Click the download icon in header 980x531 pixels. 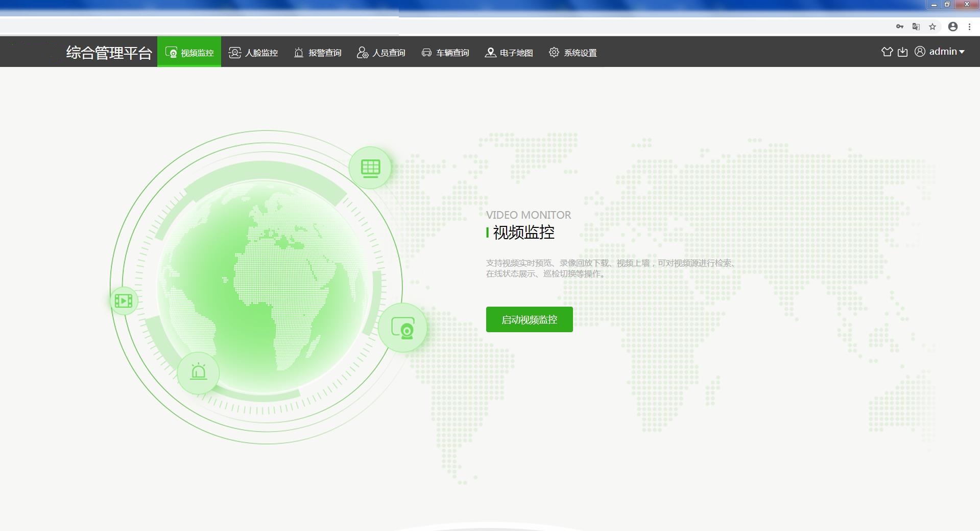point(902,52)
